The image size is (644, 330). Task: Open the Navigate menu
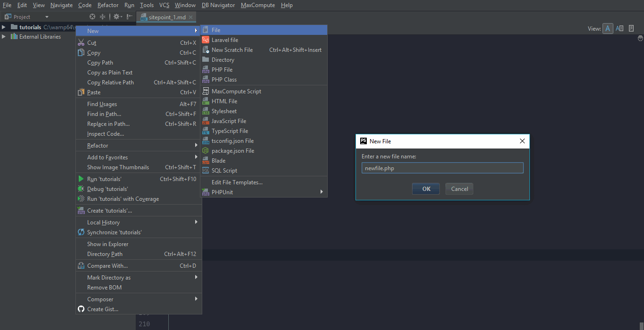point(61,5)
